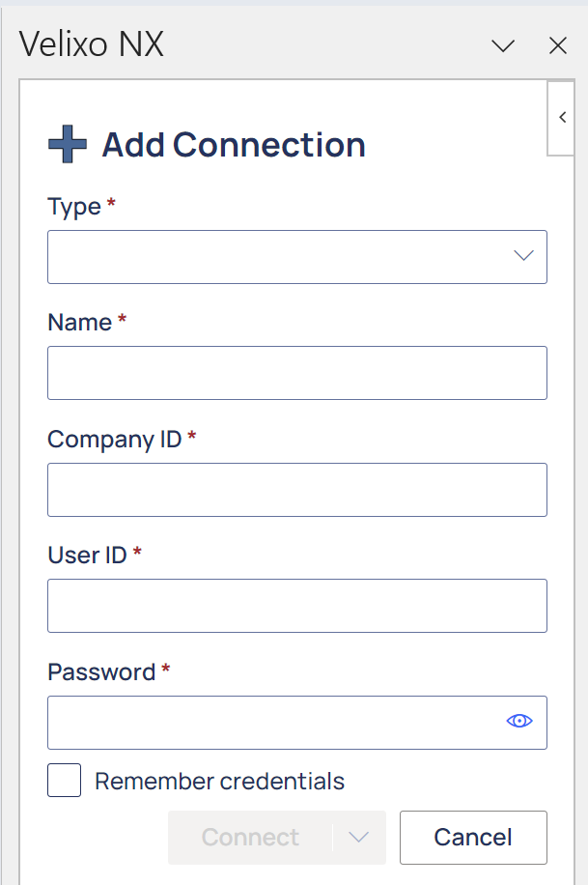This screenshot has width=588, height=885.
Task: Collapse the side panel with left chevron
Action: 562,118
